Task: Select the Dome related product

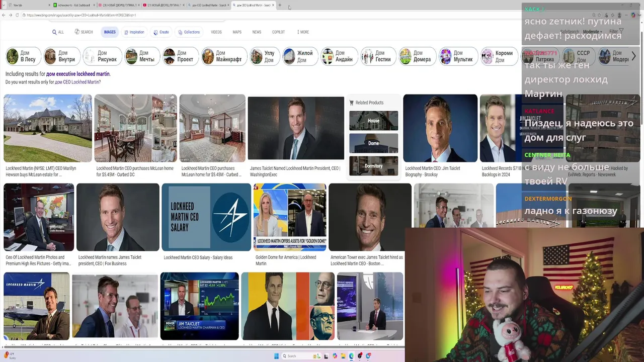Action: pos(373,143)
